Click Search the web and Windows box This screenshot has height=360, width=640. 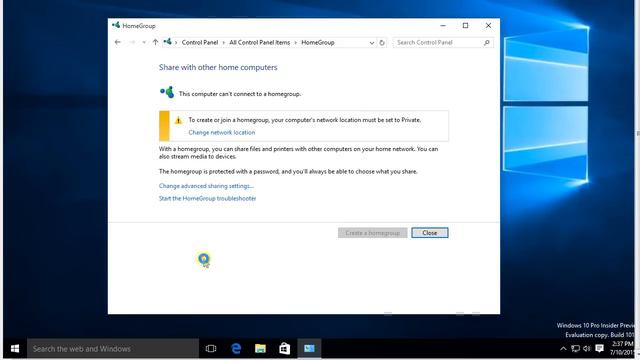tap(113, 349)
